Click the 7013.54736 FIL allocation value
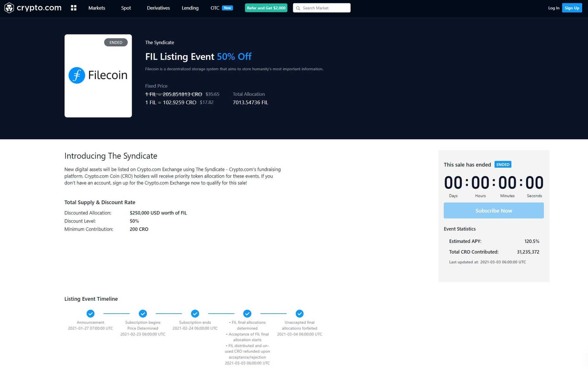The height and width of the screenshot is (369, 588). [x=250, y=102]
